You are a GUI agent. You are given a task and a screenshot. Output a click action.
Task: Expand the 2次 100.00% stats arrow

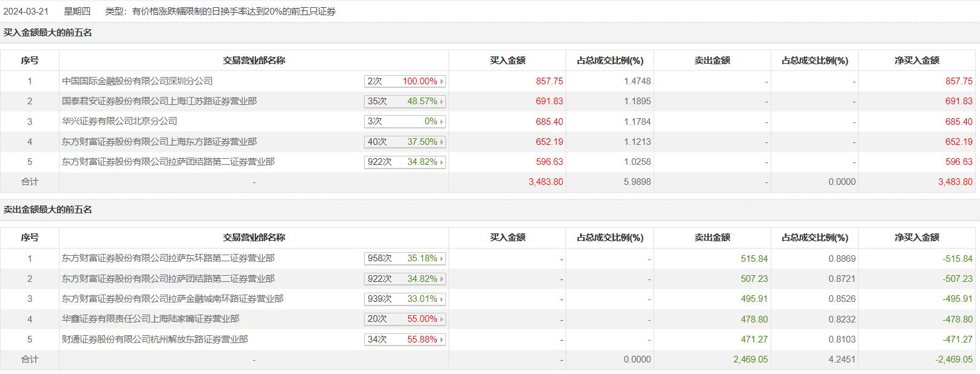(x=442, y=81)
